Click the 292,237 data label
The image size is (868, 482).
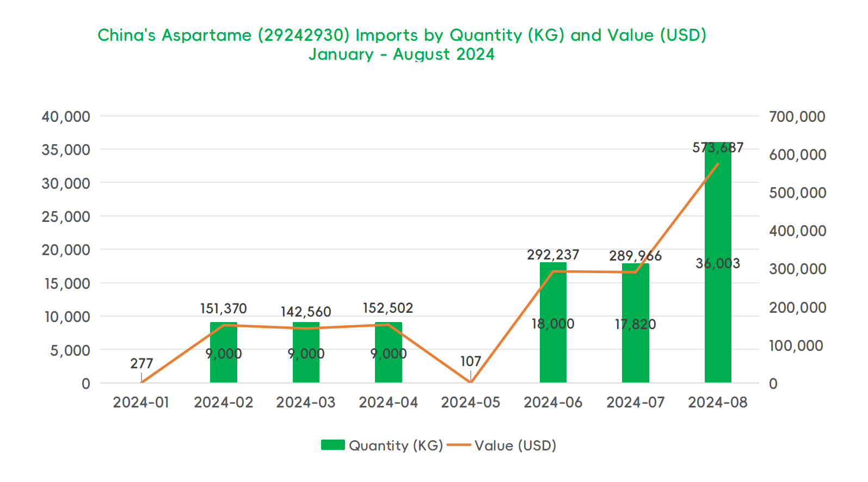pos(553,255)
